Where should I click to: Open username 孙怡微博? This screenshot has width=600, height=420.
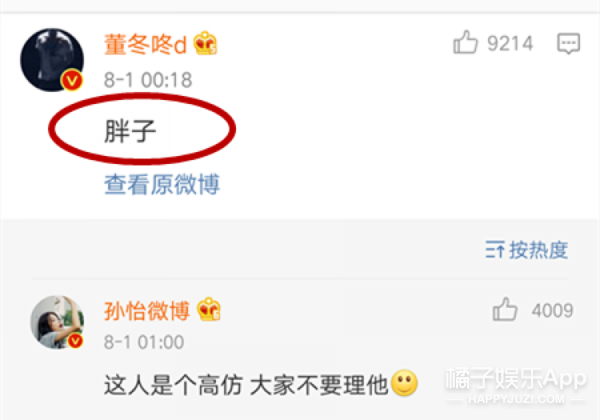147,310
